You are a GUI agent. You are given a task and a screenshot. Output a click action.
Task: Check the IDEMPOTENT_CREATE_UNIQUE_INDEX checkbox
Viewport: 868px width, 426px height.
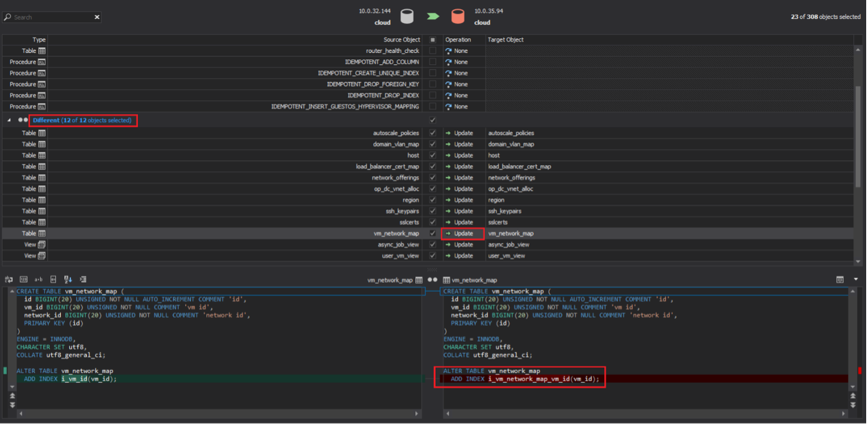pyautogui.click(x=432, y=73)
